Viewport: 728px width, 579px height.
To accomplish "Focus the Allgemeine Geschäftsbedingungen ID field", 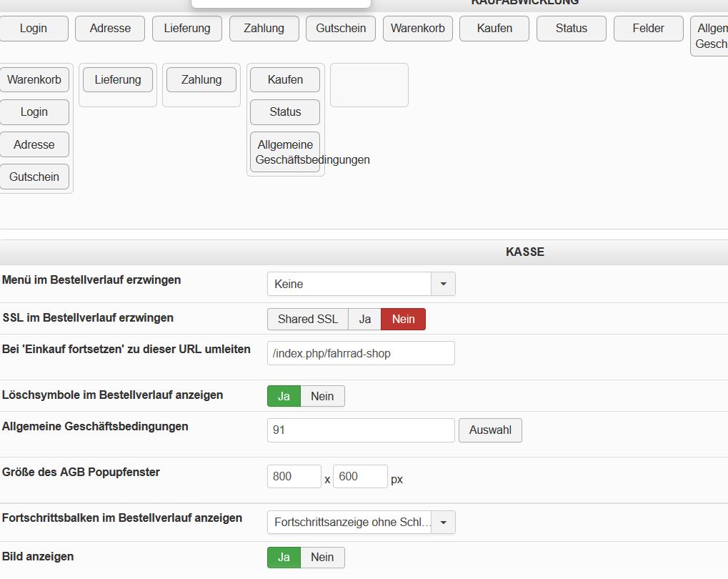I will click(x=361, y=430).
